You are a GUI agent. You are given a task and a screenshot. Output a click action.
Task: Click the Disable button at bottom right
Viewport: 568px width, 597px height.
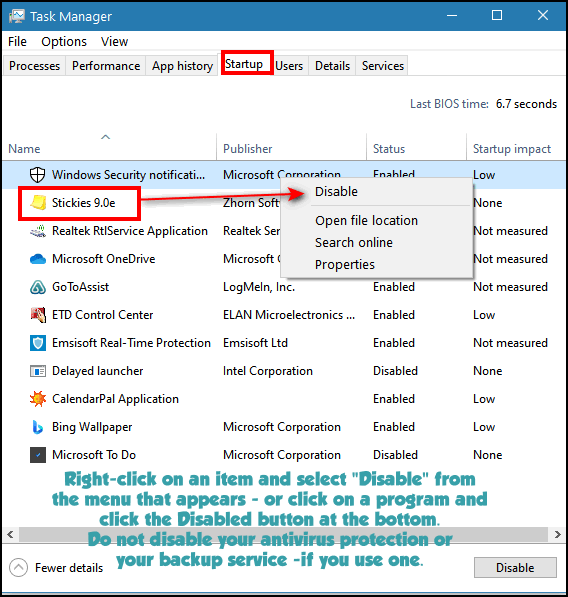[515, 568]
